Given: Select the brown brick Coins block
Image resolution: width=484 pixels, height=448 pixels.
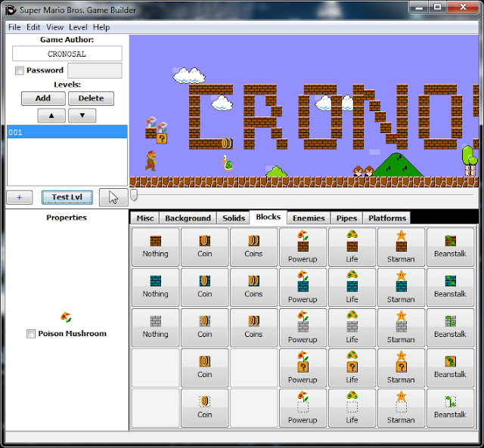Looking at the screenshot, I should click(x=254, y=247).
